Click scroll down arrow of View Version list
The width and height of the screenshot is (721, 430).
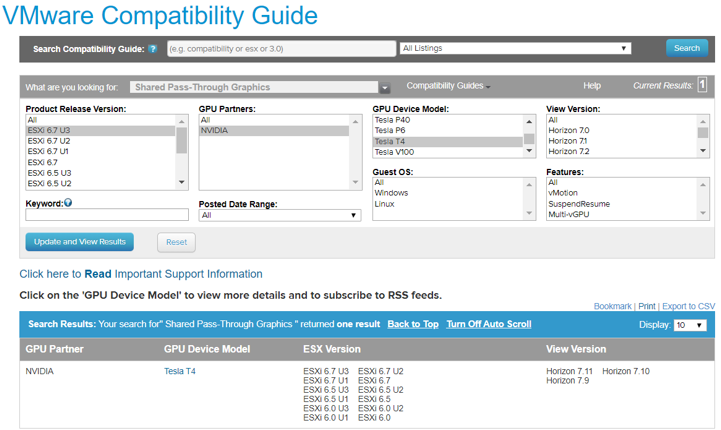tap(703, 151)
